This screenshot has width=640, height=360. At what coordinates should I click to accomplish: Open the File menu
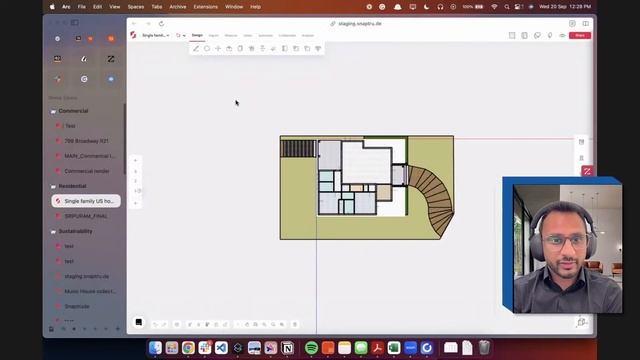82,7
